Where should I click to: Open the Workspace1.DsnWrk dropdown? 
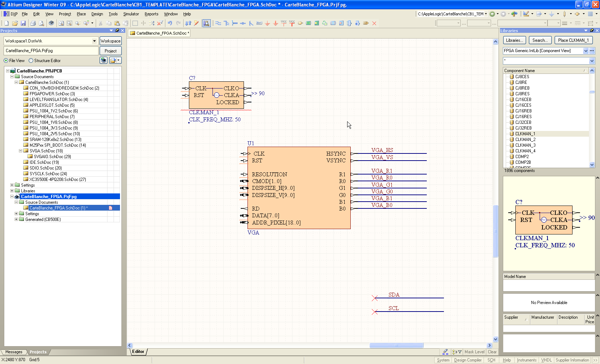[94, 41]
